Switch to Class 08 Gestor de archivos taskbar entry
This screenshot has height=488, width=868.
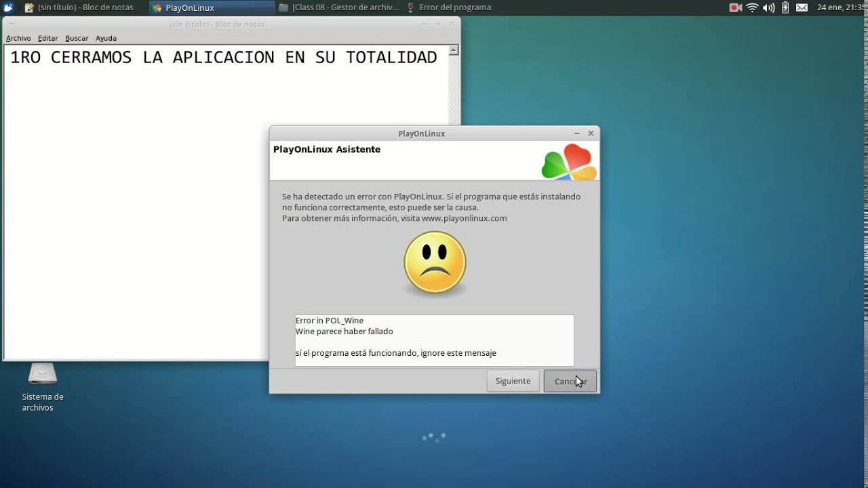(x=339, y=7)
